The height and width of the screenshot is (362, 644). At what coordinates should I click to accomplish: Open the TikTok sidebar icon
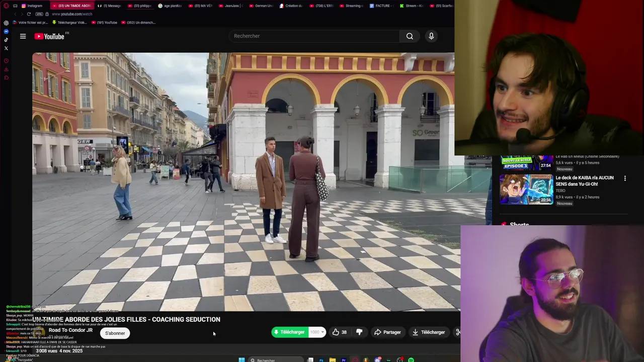tap(6, 40)
